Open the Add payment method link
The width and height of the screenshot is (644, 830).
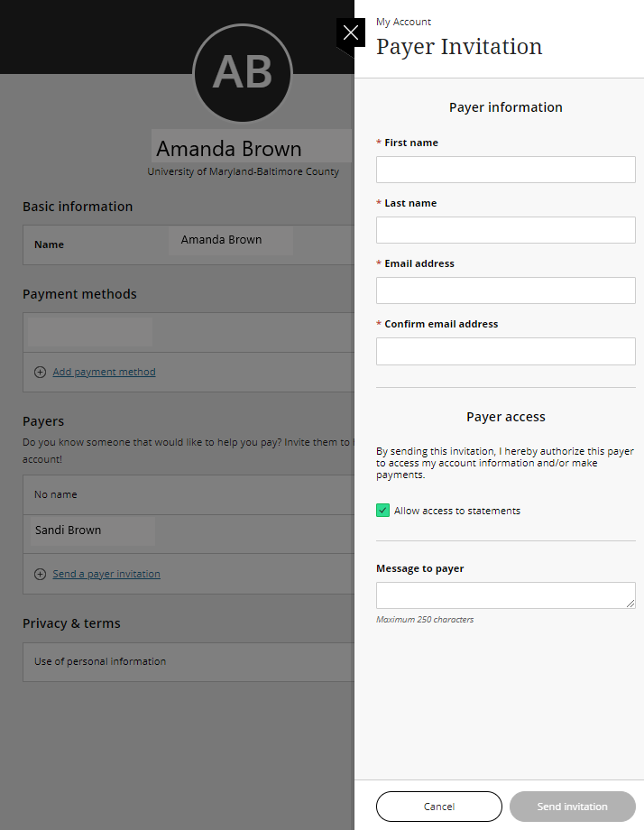click(x=105, y=372)
